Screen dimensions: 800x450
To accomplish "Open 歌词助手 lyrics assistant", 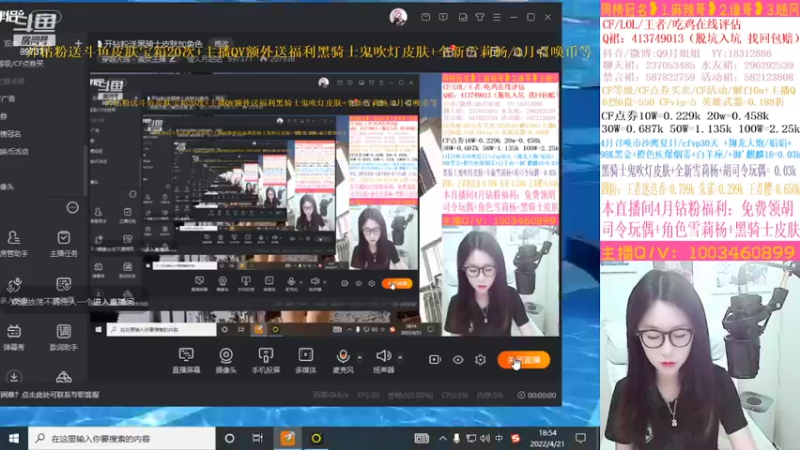I will pos(63,337).
